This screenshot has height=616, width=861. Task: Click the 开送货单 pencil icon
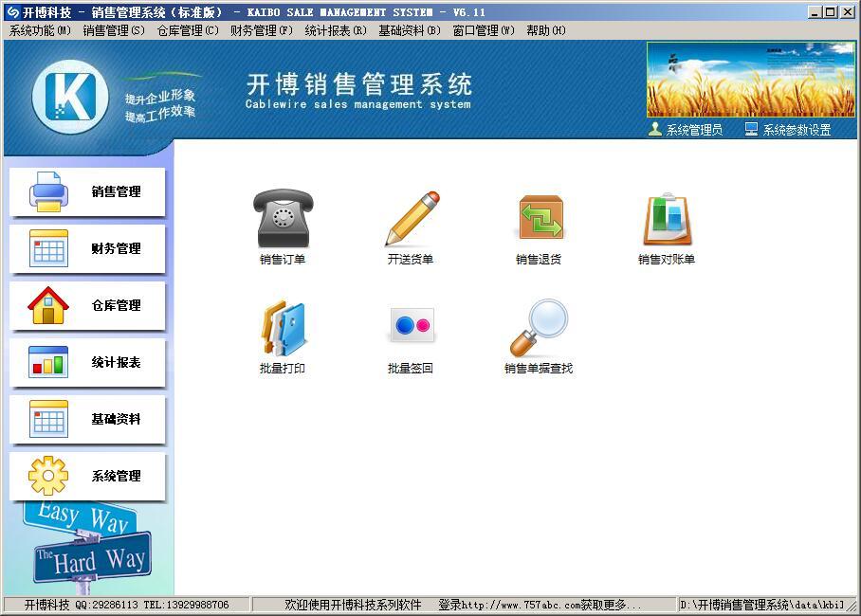[x=411, y=220]
